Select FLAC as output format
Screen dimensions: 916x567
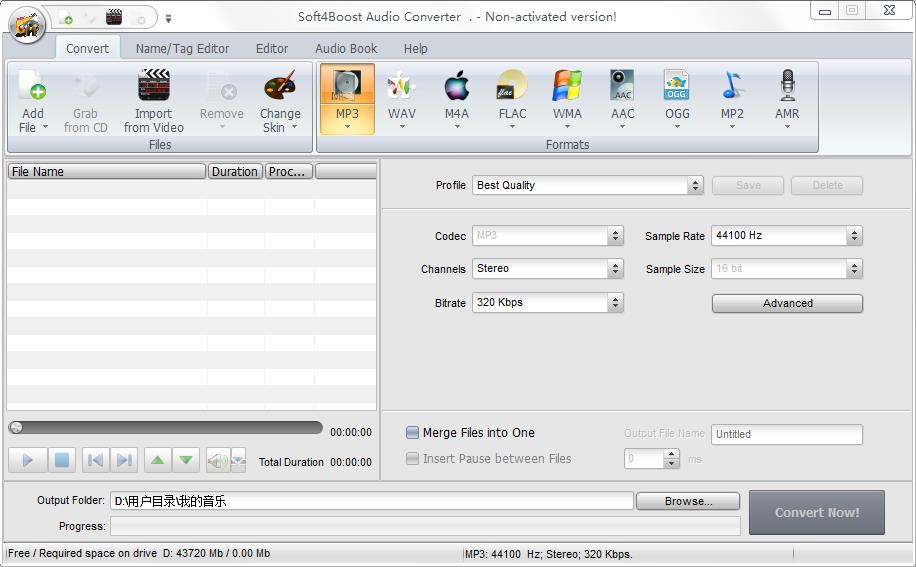click(512, 88)
